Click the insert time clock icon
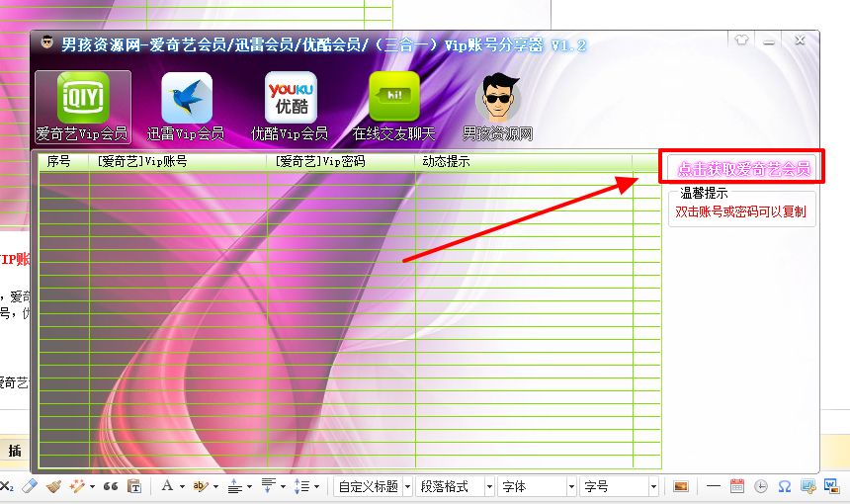The image size is (850, 504). pyautogui.click(x=761, y=486)
